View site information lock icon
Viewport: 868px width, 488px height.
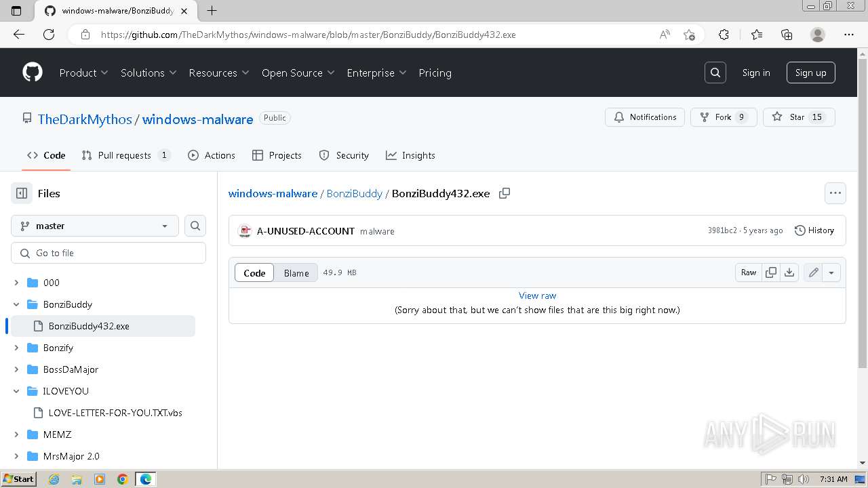click(85, 35)
